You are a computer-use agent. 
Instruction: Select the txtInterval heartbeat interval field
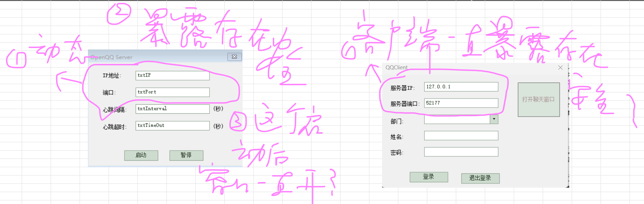pos(173,109)
